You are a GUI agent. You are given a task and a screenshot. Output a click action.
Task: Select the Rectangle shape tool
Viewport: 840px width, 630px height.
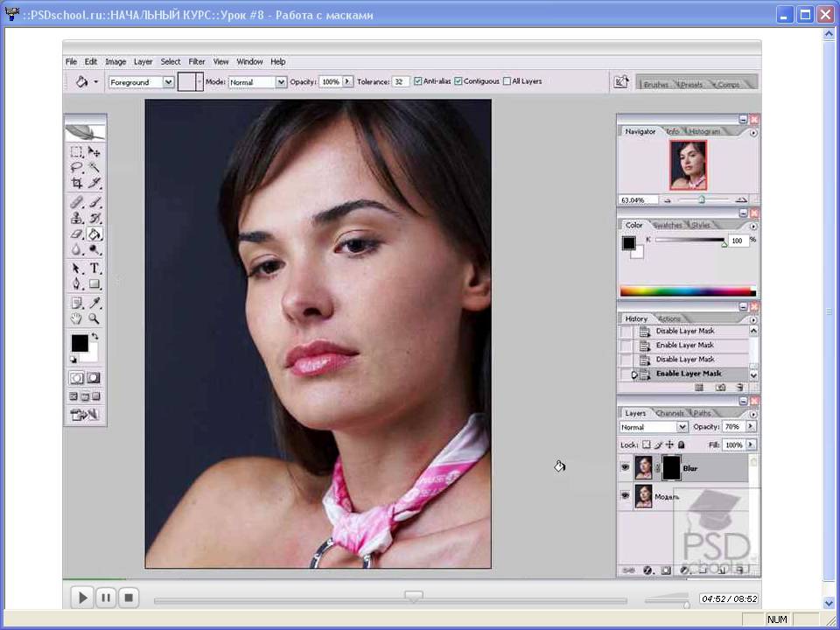click(x=94, y=283)
